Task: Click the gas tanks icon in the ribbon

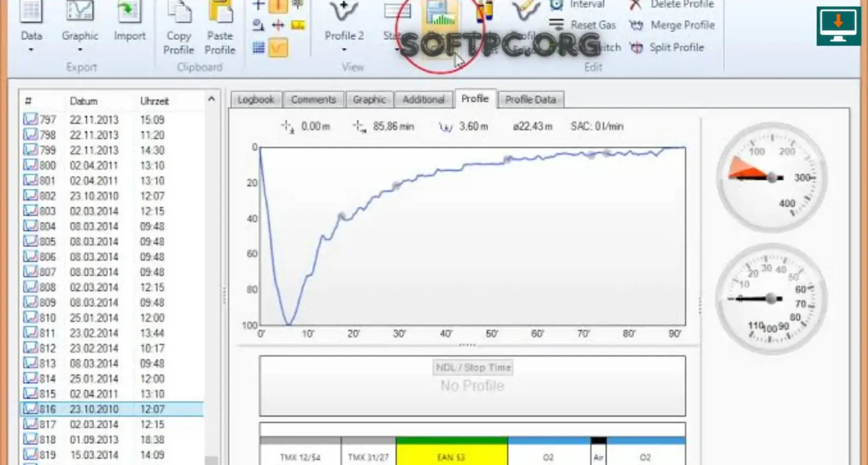Action: coord(484,12)
